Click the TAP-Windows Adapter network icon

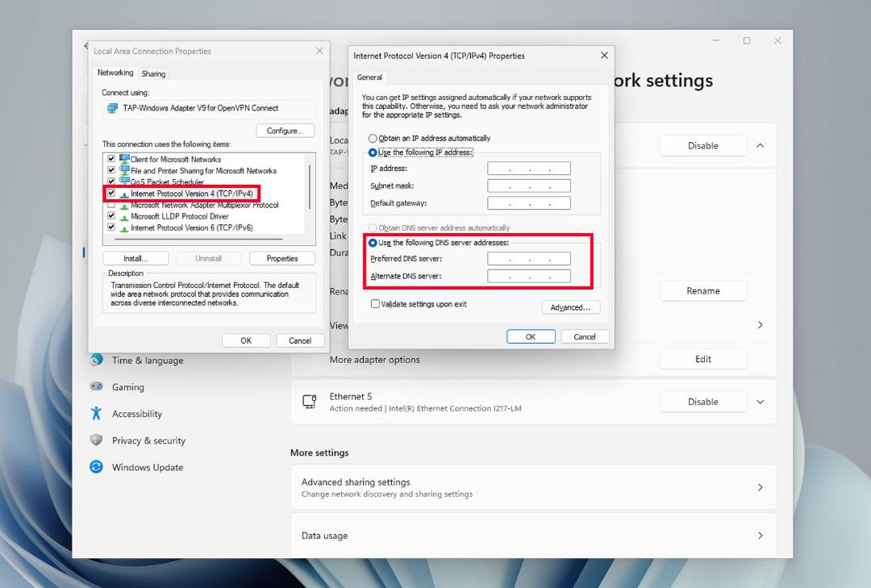coord(112,108)
